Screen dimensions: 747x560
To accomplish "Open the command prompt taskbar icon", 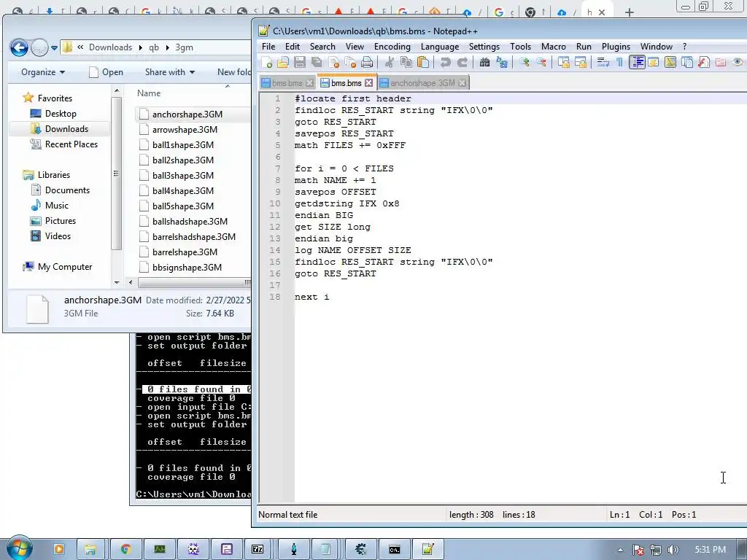I will [394, 550].
